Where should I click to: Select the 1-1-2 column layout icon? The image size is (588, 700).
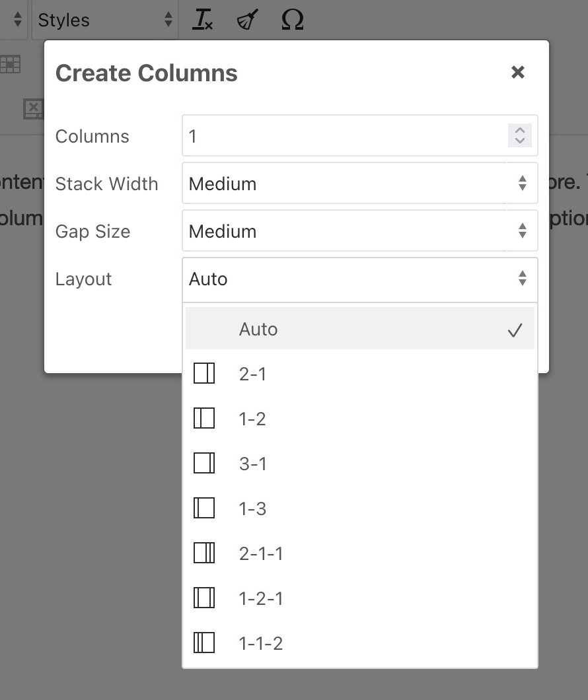(205, 643)
